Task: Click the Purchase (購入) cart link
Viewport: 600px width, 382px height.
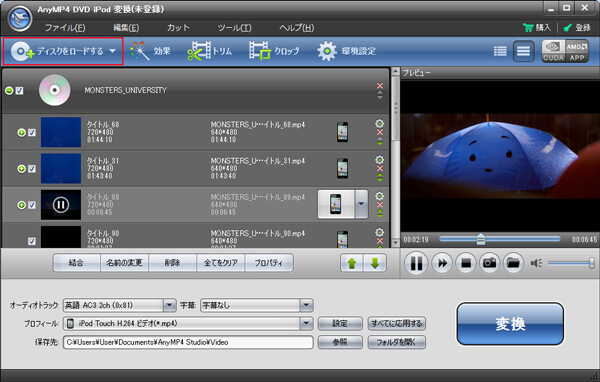Action: point(536,28)
